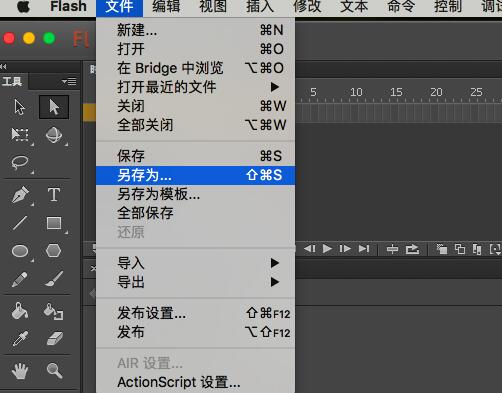Choose 发布 menu item

[x=195, y=332]
